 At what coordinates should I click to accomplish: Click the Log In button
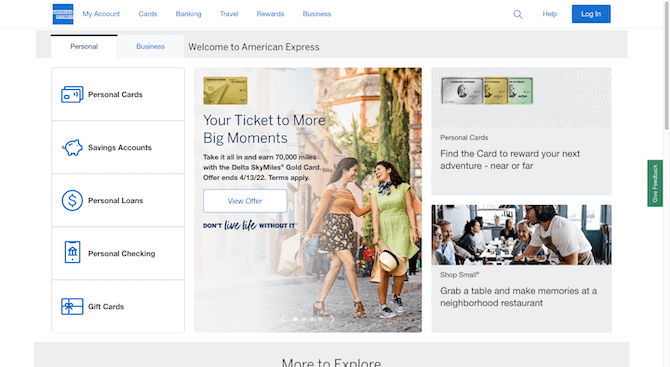tap(591, 14)
